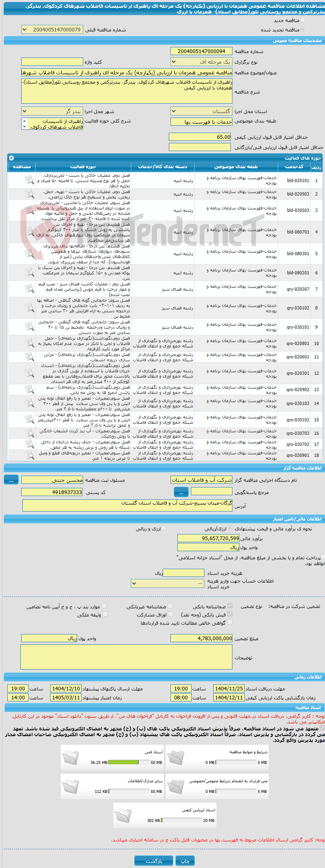Open the شرایط و ضوابط مناقصه folder
This screenshot has height=868, width=325.
pyautogui.click(x=175, y=758)
